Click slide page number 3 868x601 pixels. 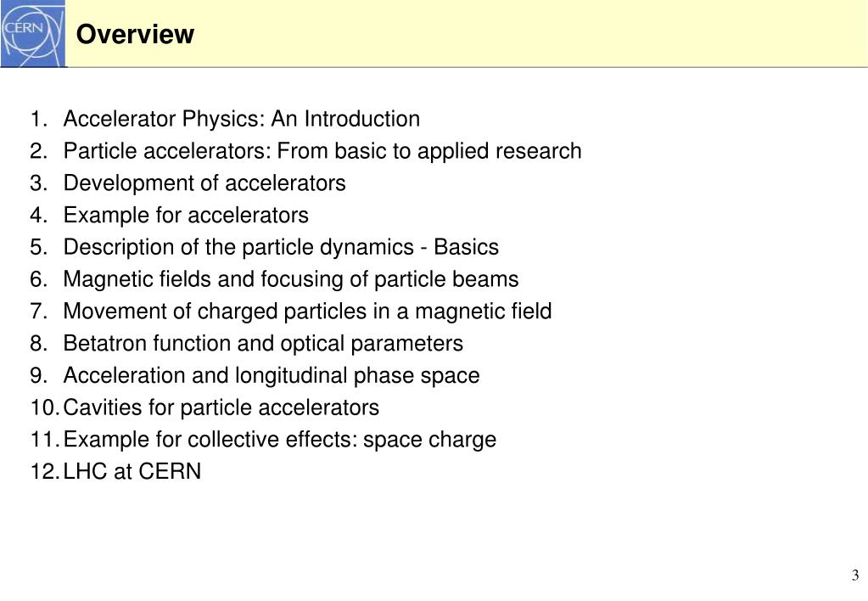pos(855,575)
